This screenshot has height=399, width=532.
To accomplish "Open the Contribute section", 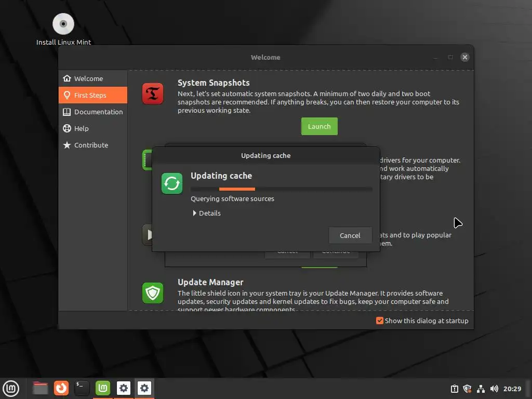I will 92,145.
